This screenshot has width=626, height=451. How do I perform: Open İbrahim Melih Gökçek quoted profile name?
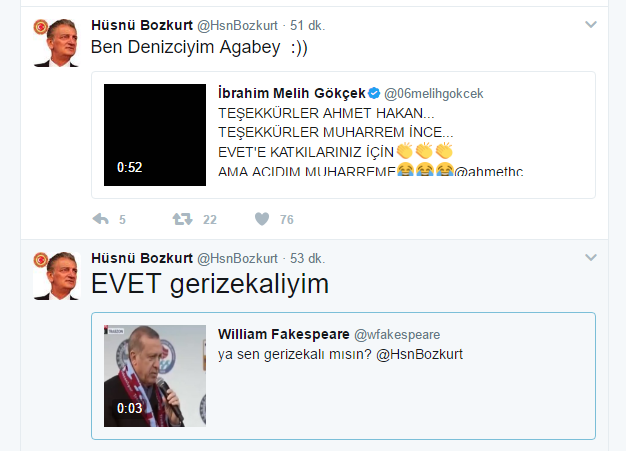(x=291, y=93)
